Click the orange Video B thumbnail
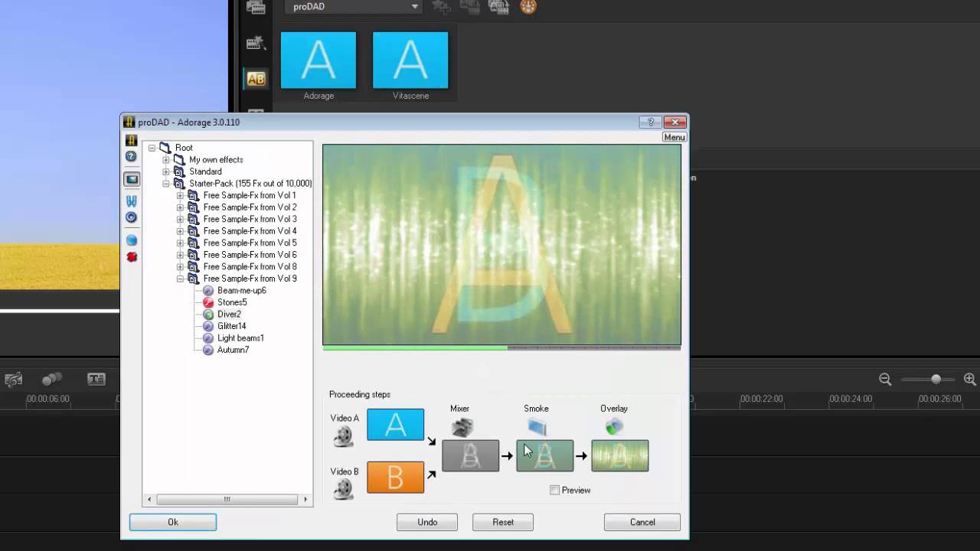 point(395,477)
